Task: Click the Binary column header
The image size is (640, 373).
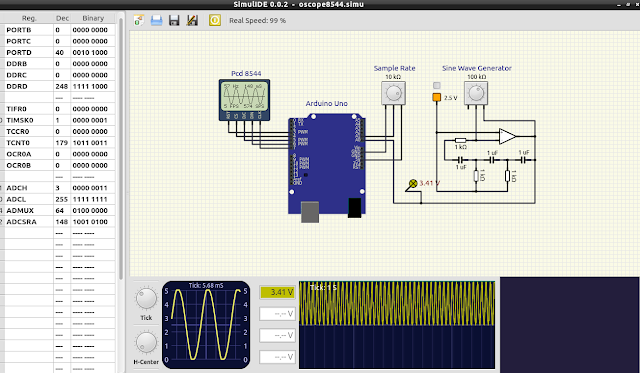Action: click(93, 18)
